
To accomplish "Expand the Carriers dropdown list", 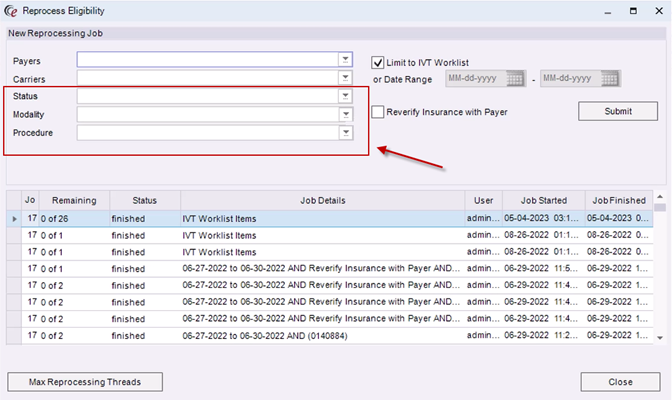I will coord(345,78).
